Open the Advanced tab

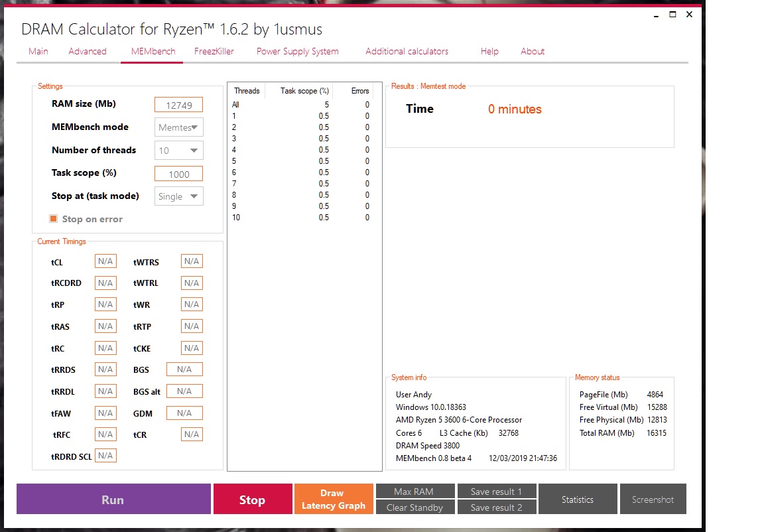click(x=88, y=51)
